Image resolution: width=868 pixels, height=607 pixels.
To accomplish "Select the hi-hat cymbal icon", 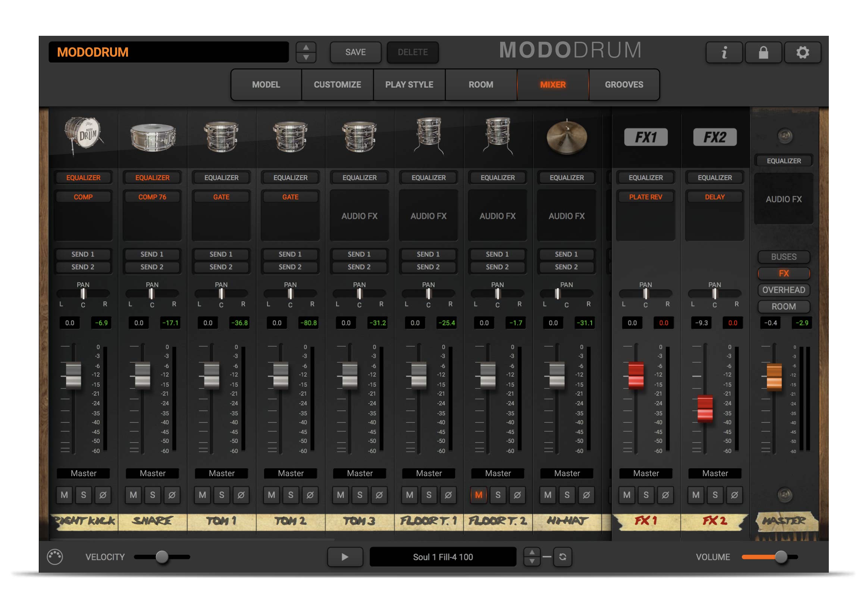I will [x=567, y=137].
